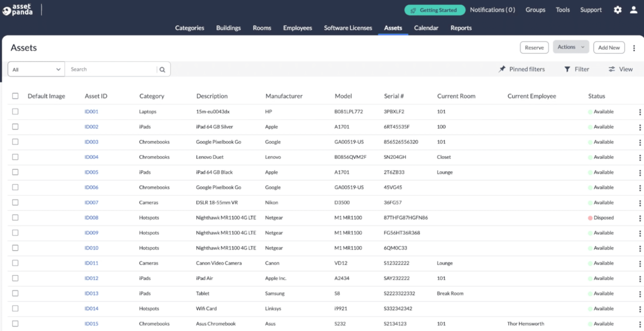Click the Asset Panda logo

tap(17, 10)
